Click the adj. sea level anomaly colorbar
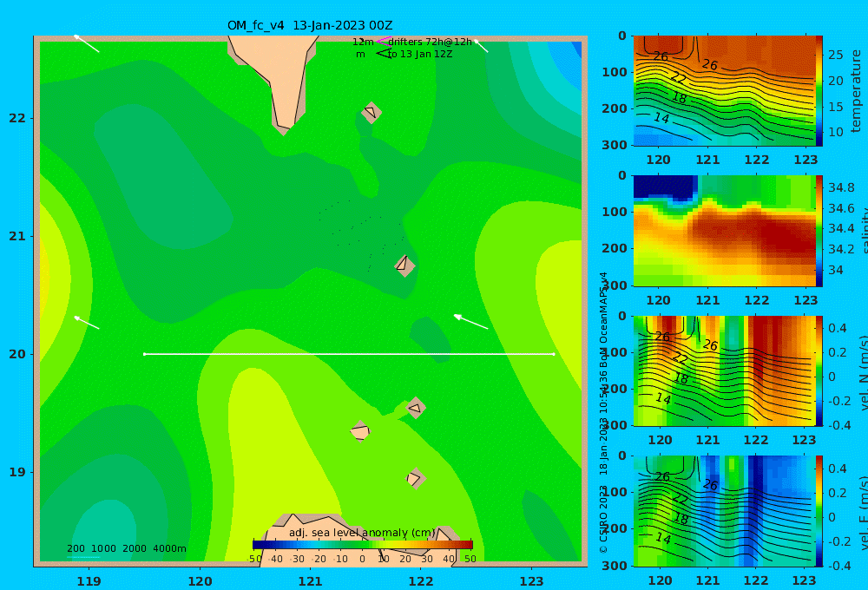 [363, 545]
